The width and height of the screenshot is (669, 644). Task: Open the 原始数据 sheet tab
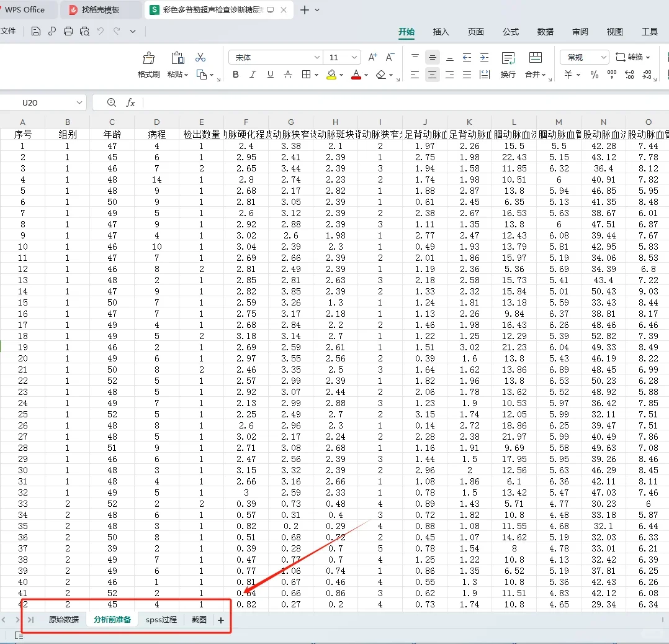(x=63, y=620)
